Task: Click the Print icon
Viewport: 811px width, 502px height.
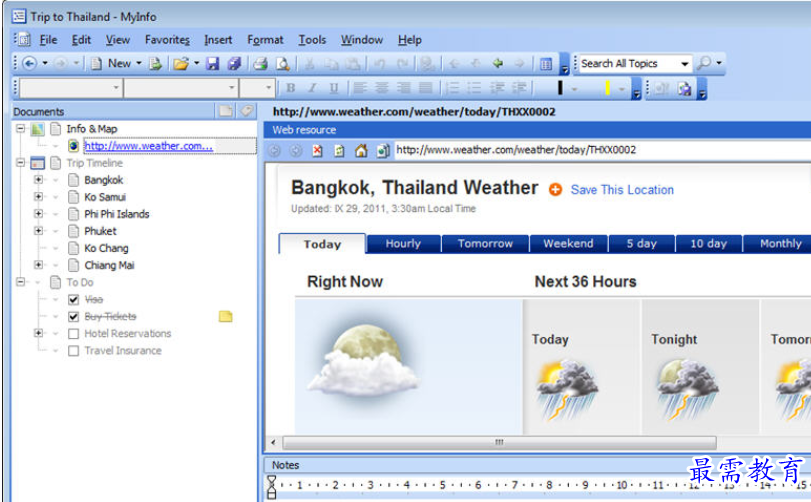Action: pyautogui.click(x=260, y=64)
